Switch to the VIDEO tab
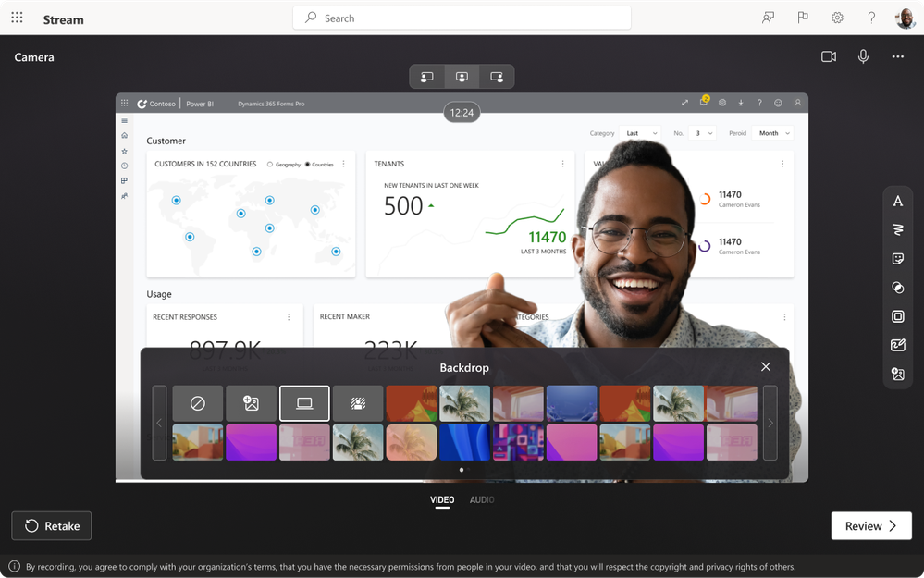The width and height of the screenshot is (924, 578). (x=442, y=499)
